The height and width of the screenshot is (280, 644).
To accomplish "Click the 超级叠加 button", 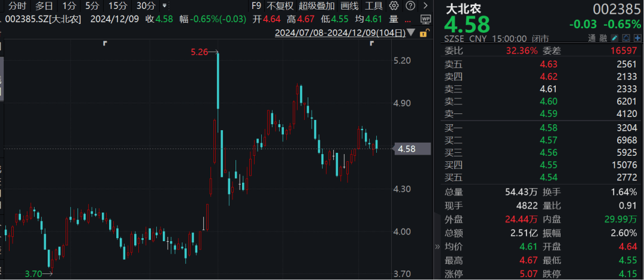I will (316, 6).
